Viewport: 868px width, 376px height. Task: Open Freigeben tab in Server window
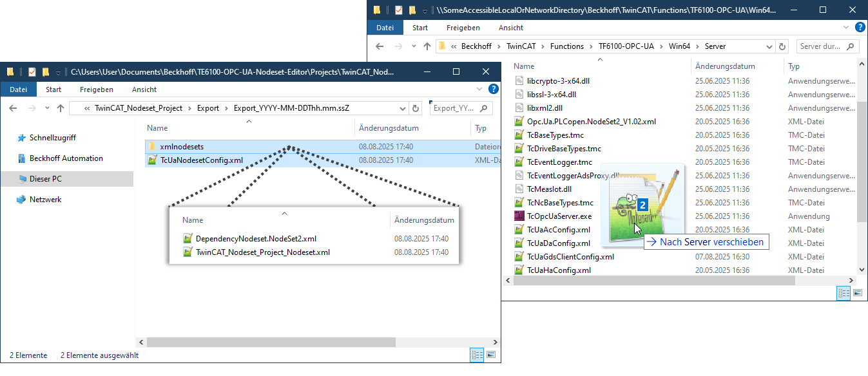coord(464,28)
